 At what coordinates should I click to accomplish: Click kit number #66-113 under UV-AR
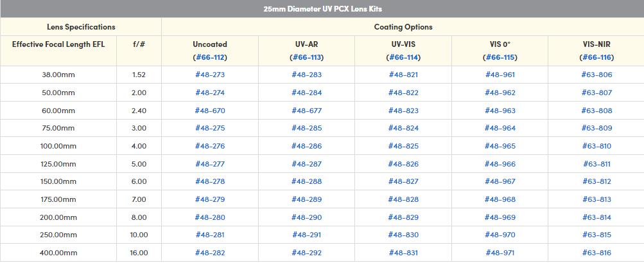(x=306, y=57)
